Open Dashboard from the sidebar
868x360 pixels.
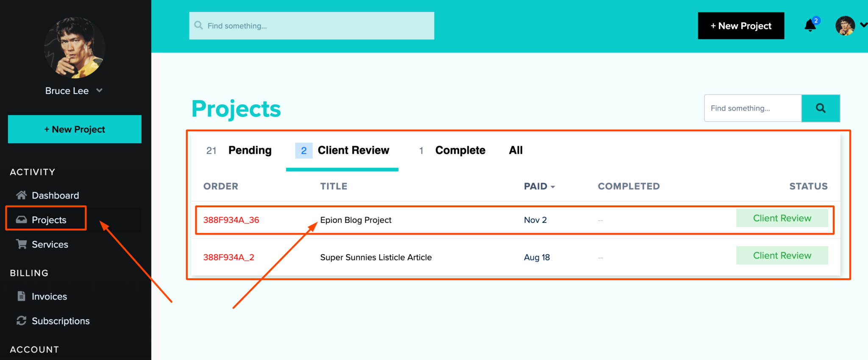[x=55, y=195]
